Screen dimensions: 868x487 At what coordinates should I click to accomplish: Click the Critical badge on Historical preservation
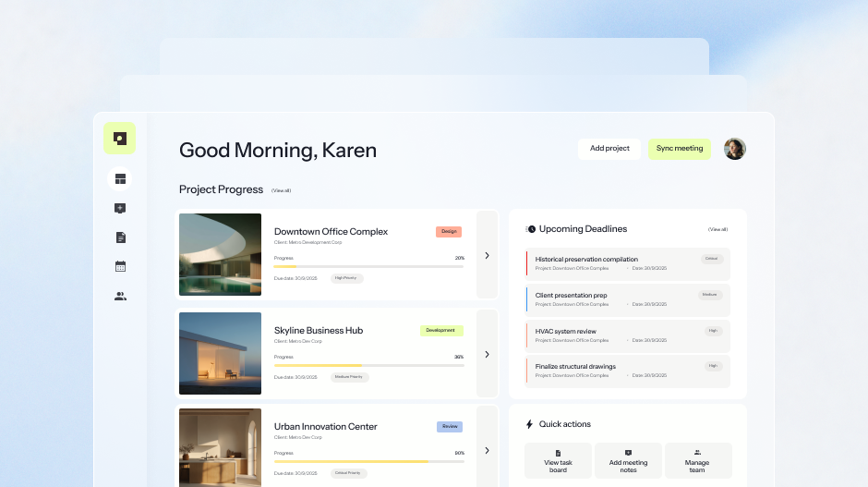[x=712, y=259]
